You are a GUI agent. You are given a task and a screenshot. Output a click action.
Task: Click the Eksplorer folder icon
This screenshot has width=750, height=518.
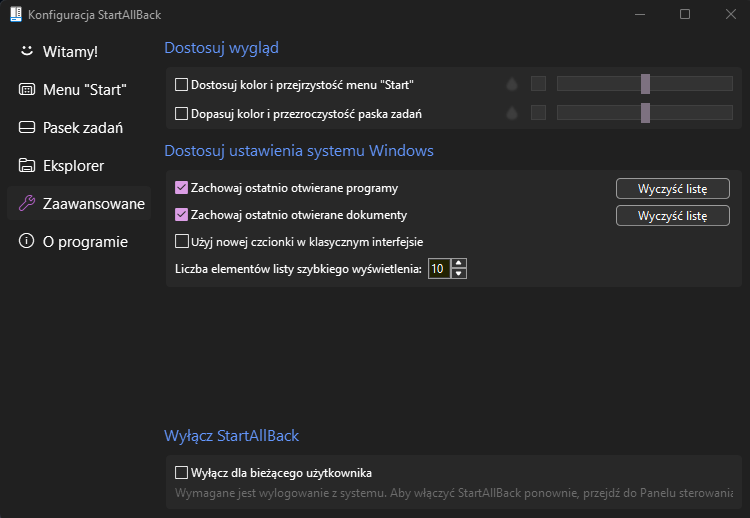point(27,165)
